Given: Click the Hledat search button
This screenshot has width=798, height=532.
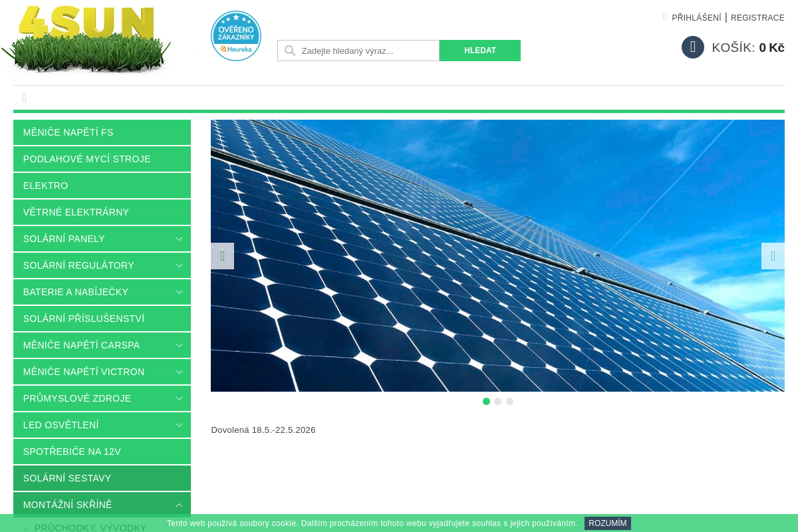Looking at the screenshot, I should pos(480,51).
